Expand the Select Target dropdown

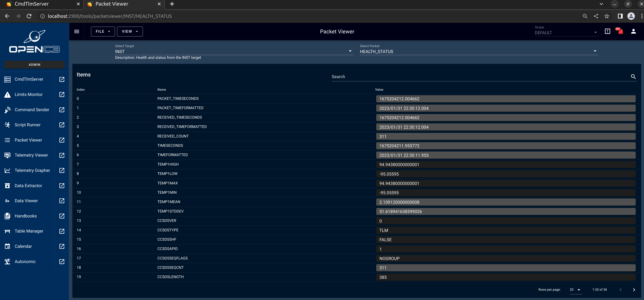point(350,51)
